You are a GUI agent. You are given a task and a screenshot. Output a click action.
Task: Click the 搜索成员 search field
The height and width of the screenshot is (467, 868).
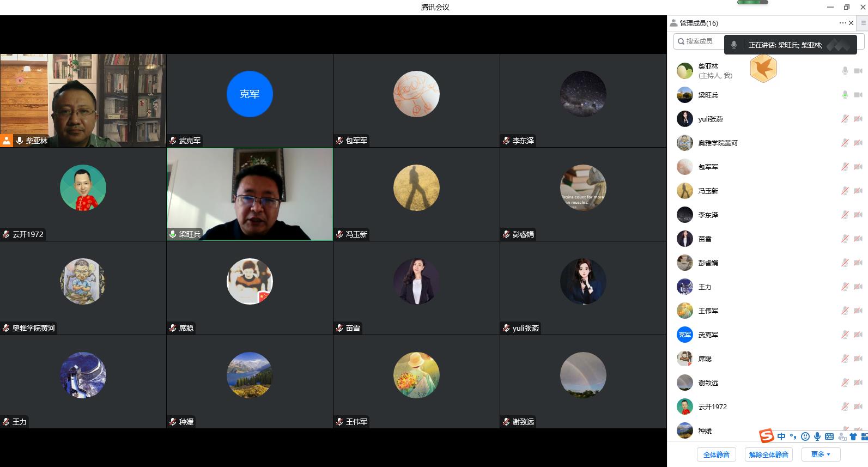[x=700, y=41]
